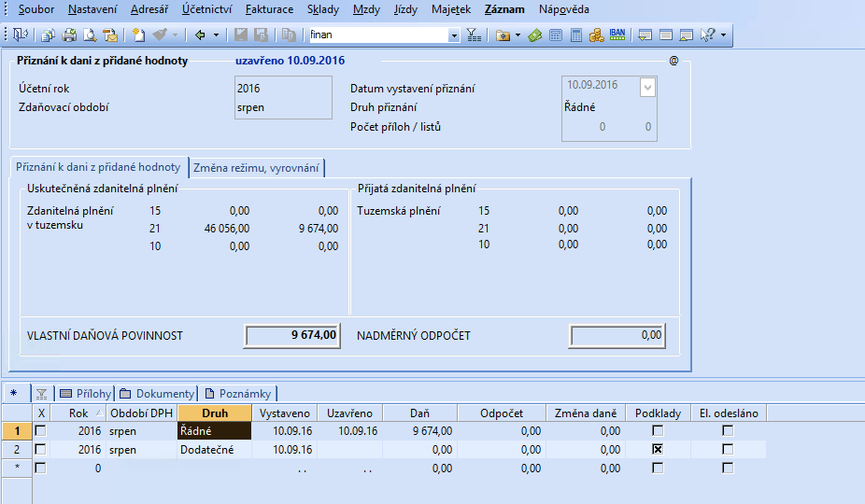Sort the table by the Rok column header
This screenshot has width=865, height=504.
(78, 413)
